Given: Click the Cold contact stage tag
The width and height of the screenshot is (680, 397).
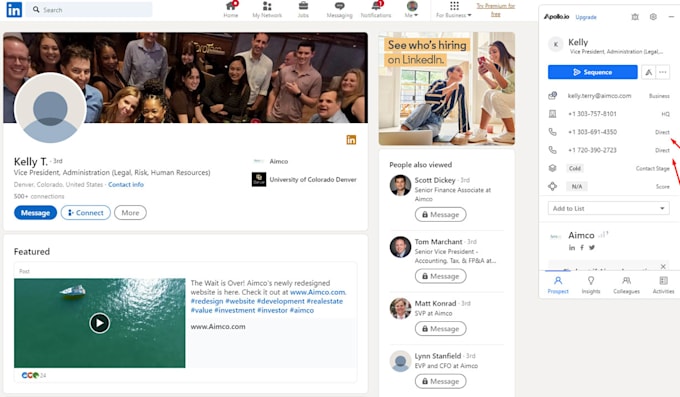Looking at the screenshot, I should [x=575, y=168].
